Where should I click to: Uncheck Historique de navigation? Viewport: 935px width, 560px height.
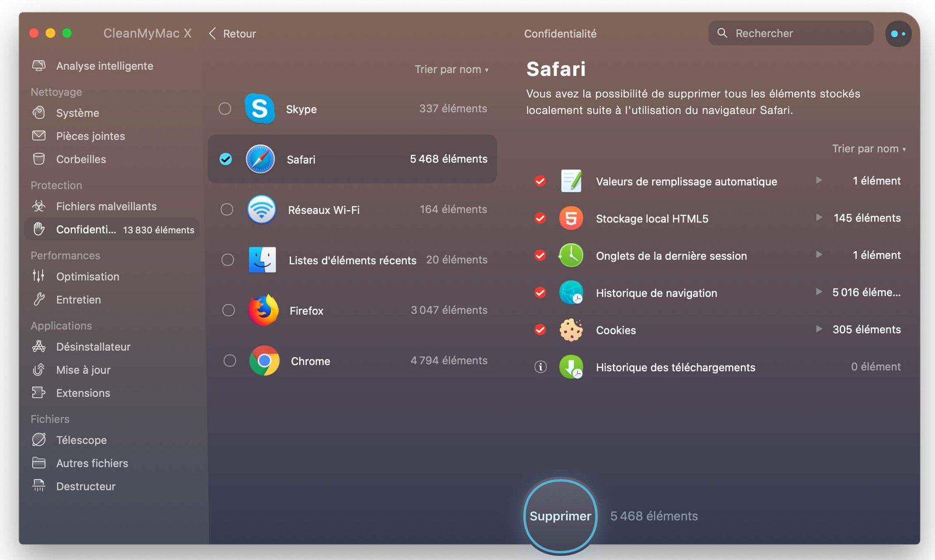click(x=541, y=293)
